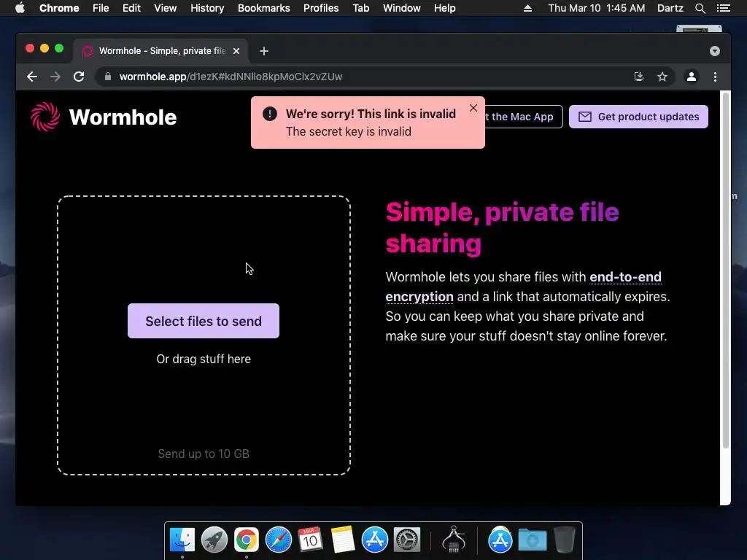Open the Window menu
Image resolution: width=747 pixels, height=560 pixels.
pos(402,8)
